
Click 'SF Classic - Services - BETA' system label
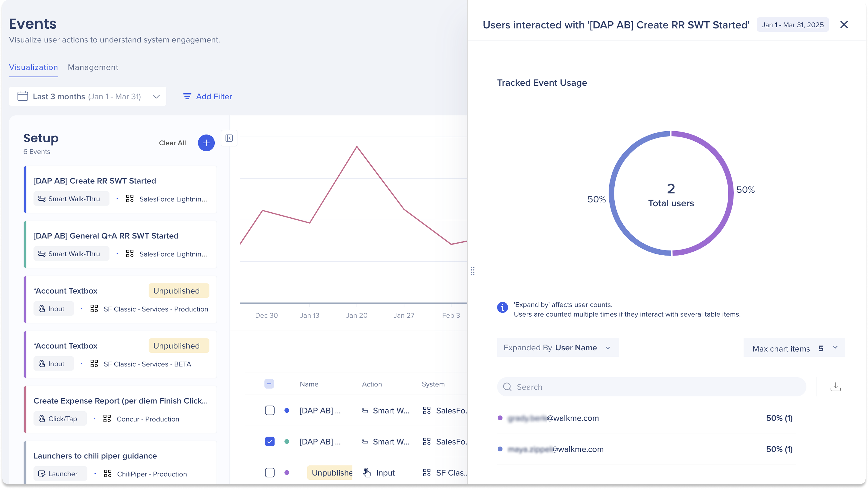tap(147, 364)
